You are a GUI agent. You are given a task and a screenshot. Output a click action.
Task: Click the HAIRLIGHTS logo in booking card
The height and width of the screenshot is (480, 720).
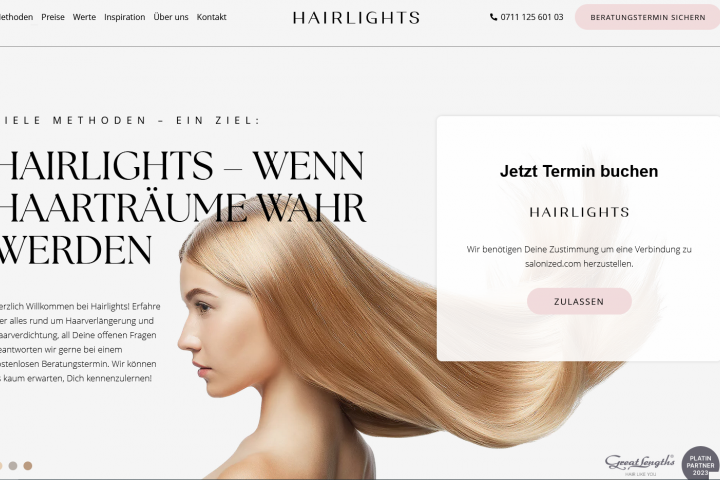pyautogui.click(x=579, y=212)
